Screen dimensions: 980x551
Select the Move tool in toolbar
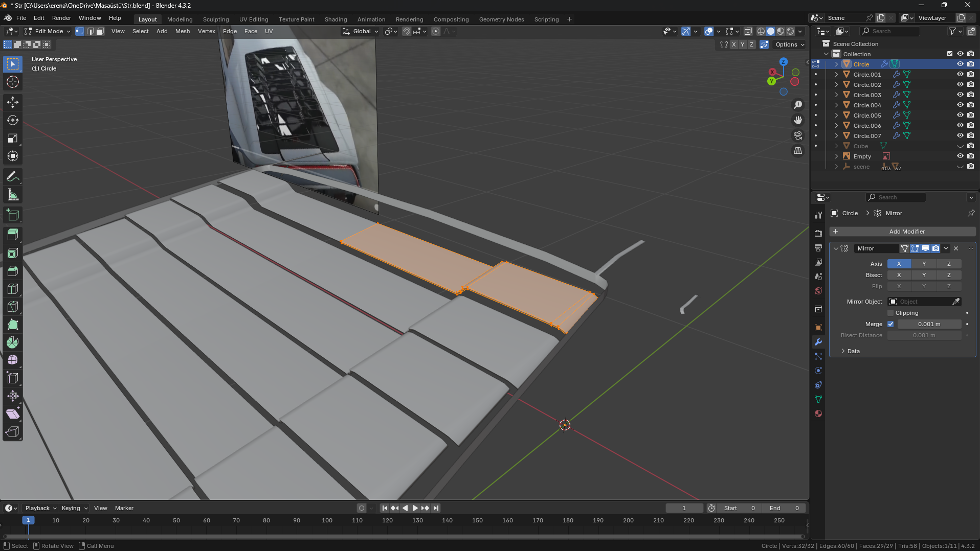[13, 102]
